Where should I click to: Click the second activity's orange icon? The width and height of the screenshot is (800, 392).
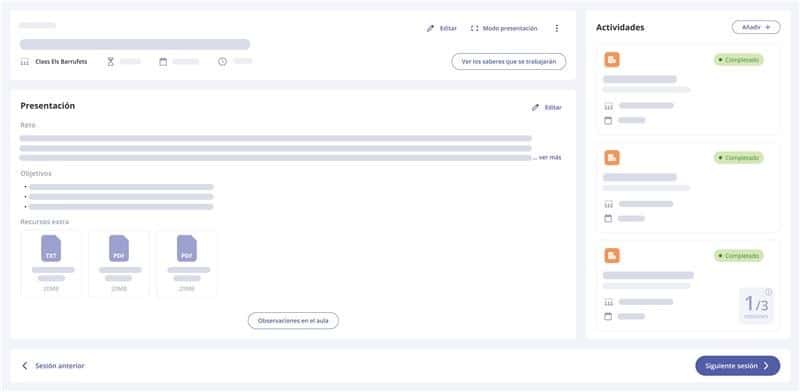(x=612, y=158)
